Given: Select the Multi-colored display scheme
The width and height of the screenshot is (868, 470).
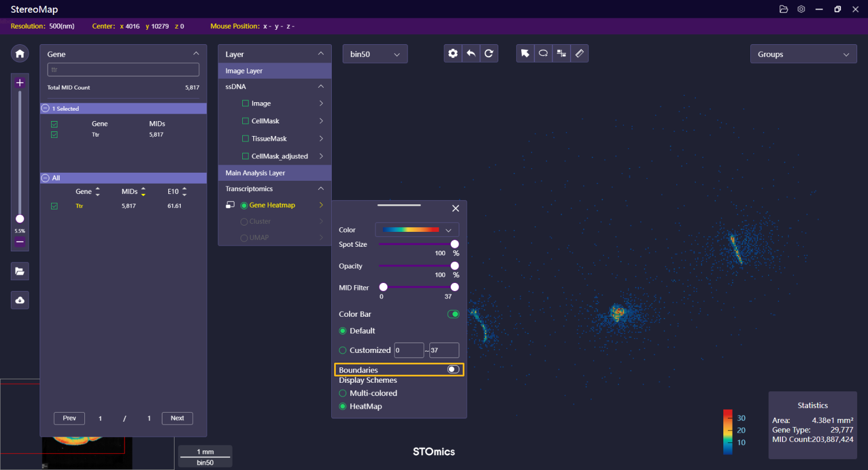Looking at the screenshot, I should 343,393.
